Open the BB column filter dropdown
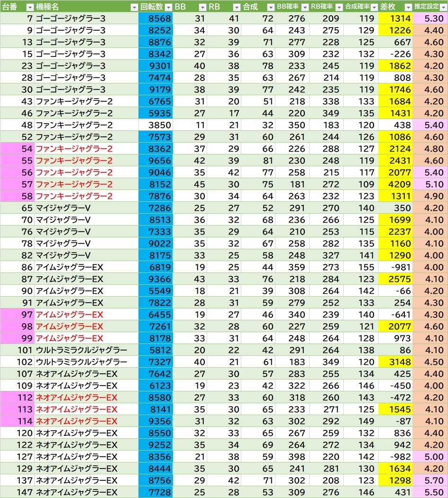The height and width of the screenshot is (498, 448). [201, 7]
